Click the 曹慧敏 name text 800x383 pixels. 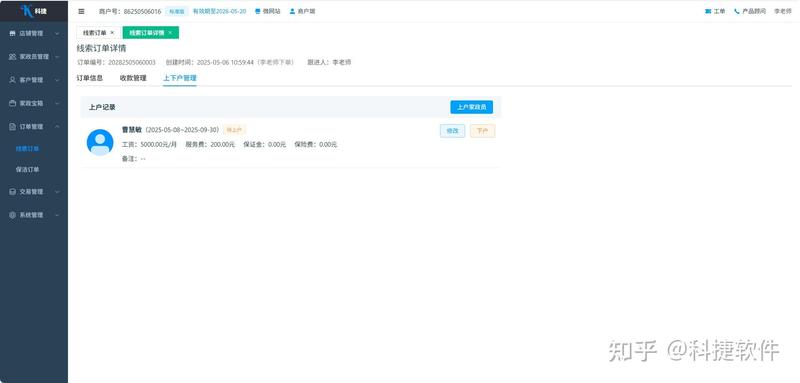pos(132,130)
